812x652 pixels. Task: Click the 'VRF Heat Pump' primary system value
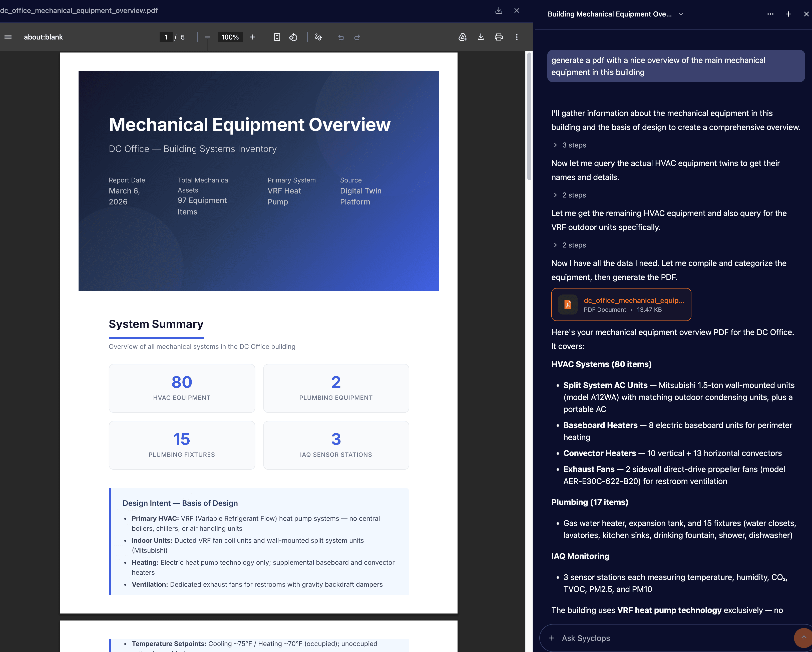[x=284, y=196]
